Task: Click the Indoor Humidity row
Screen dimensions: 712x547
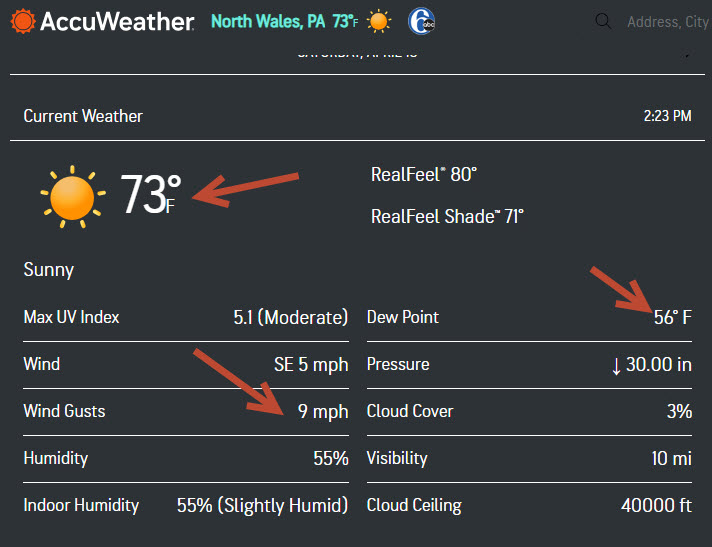Action: pyautogui.click(x=185, y=505)
